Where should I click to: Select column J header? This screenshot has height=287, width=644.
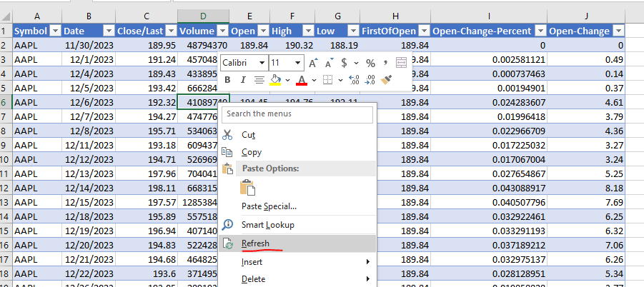click(586, 16)
